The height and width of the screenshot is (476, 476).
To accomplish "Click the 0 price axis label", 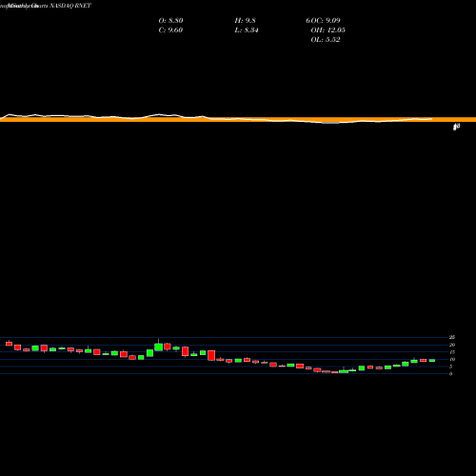I will click(451, 374).
